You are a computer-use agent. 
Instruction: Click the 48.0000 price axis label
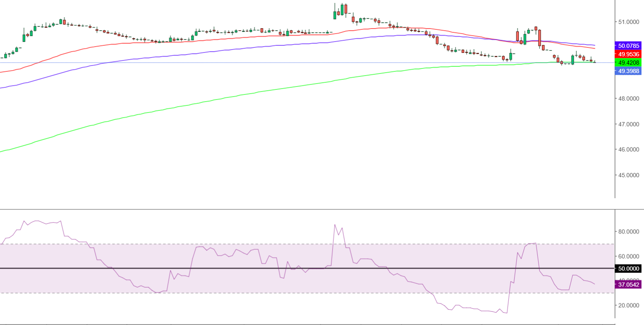point(628,99)
